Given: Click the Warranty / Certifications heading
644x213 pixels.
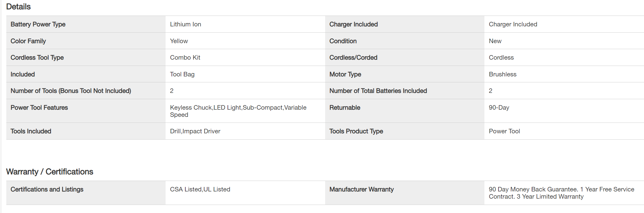Looking at the screenshot, I should point(49,172).
